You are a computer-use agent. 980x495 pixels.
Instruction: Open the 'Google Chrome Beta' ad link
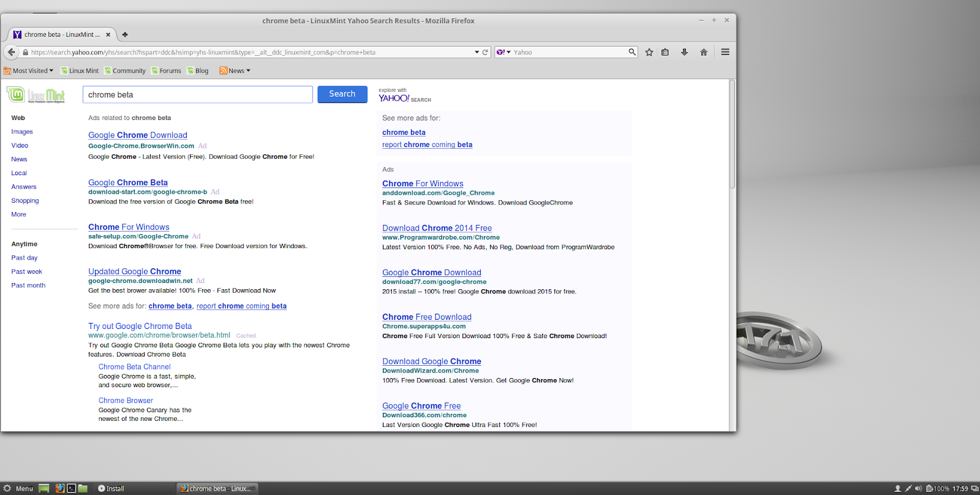(128, 183)
